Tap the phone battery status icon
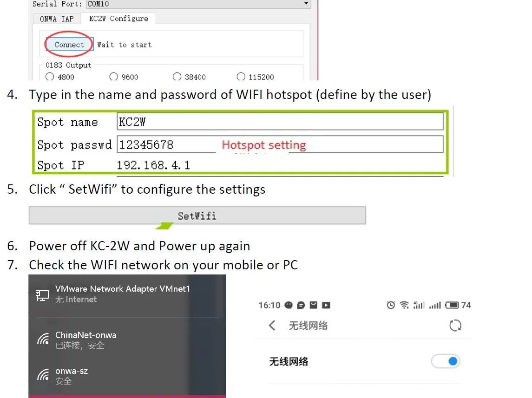The height and width of the screenshot is (398, 532). 452,305
